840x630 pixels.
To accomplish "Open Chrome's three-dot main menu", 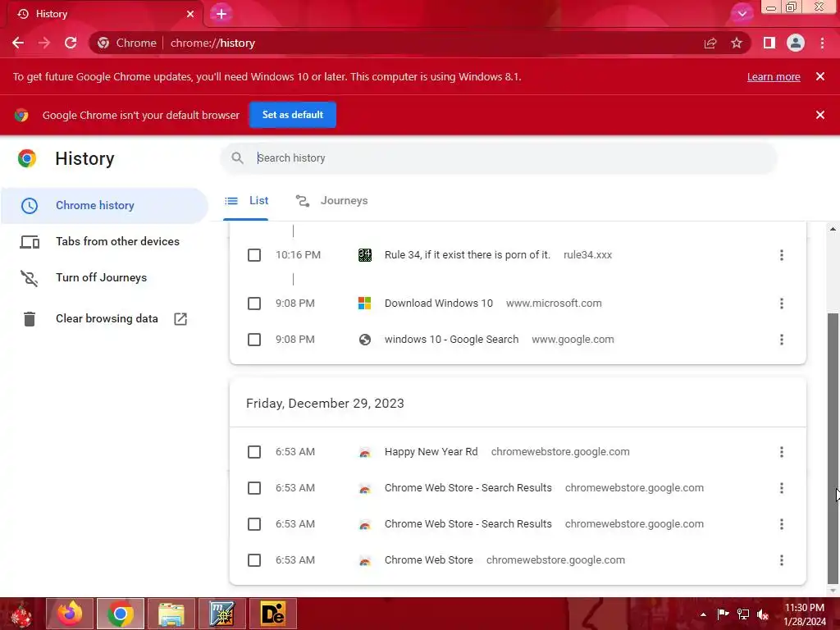I will (x=822, y=43).
